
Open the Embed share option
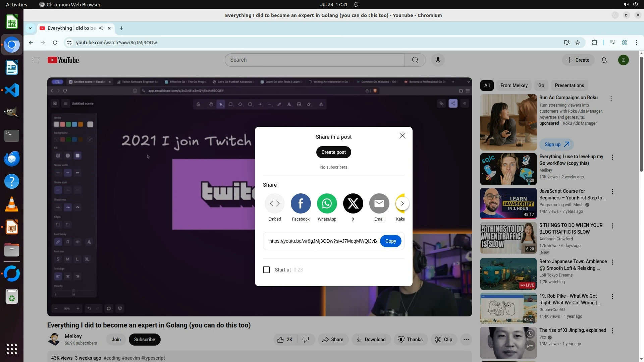tap(274, 203)
